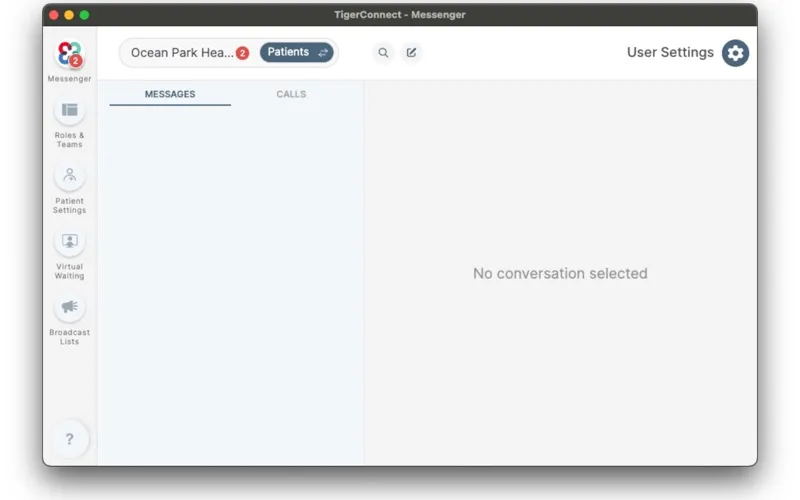Open the Messenger icon in the sidebar
Image resolution: width=800 pixels, height=500 pixels.
[69, 54]
